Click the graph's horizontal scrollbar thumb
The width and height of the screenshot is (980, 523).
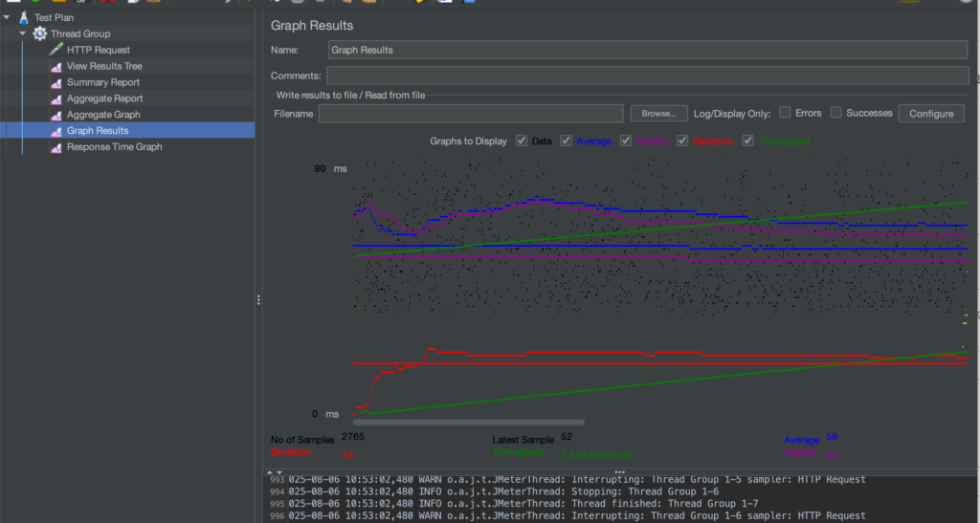tap(469, 423)
